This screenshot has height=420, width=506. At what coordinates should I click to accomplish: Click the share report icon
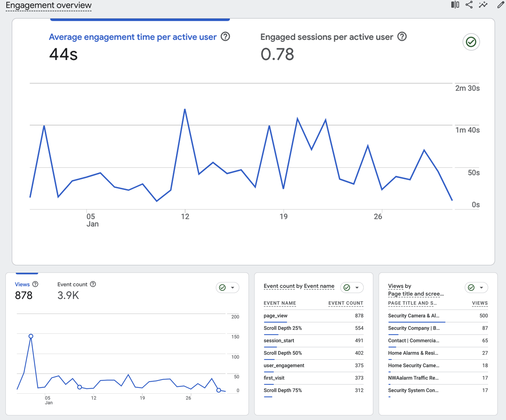coord(469,5)
